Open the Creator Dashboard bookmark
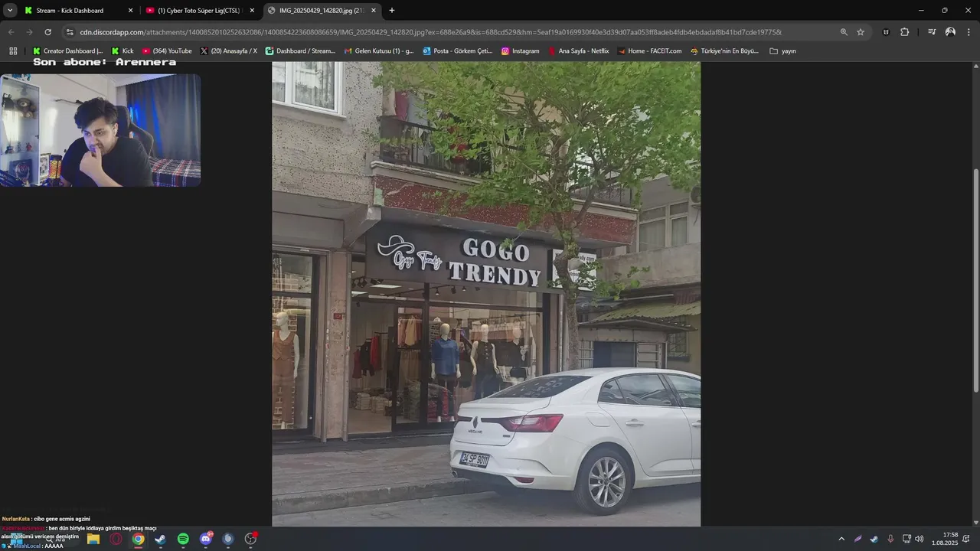The width and height of the screenshot is (980, 551). pyautogui.click(x=67, y=51)
